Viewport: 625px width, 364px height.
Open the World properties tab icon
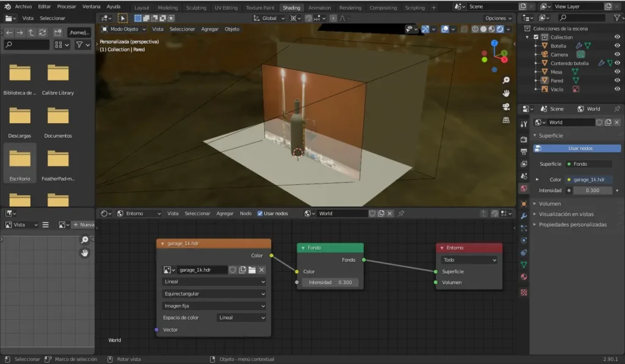pyautogui.click(x=524, y=188)
